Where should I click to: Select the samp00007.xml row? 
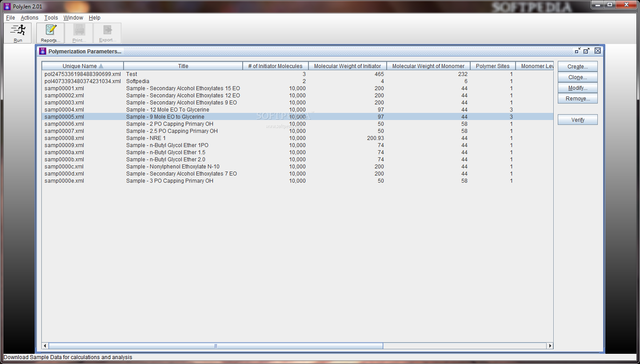tap(297, 131)
